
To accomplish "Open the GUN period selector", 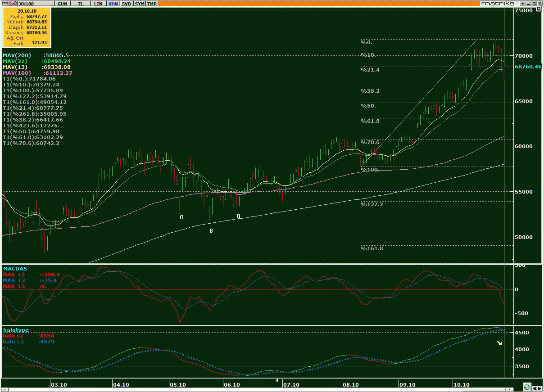I will point(63,4).
